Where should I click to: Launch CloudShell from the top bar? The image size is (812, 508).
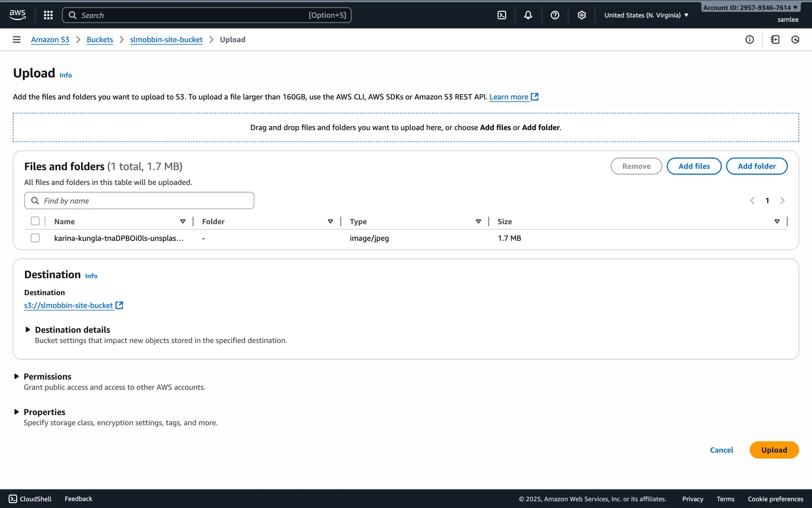[502, 15]
